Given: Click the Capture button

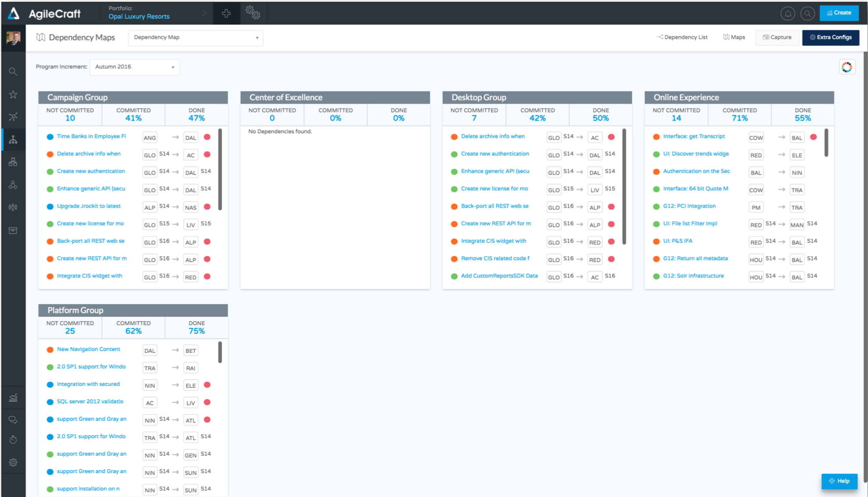Looking at the screenshot, I should click(777, 37).
